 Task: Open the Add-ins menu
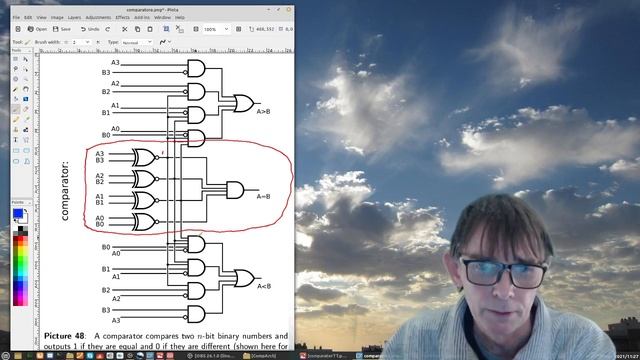pyautogui.click(x=142, y=18)
